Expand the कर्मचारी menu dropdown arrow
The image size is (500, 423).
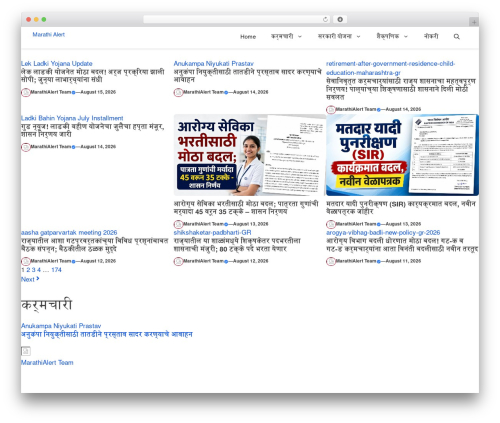click(300, 37)
